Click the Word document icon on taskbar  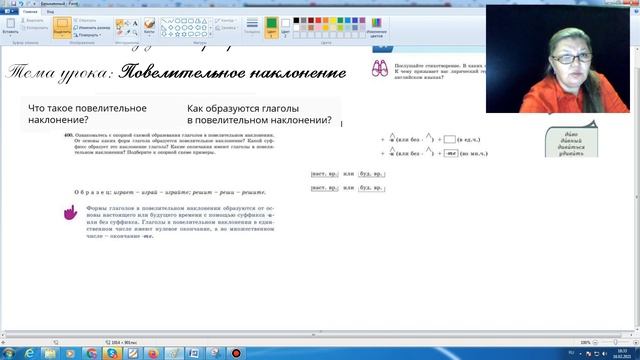pyautogui.click(x=194, y=353)
